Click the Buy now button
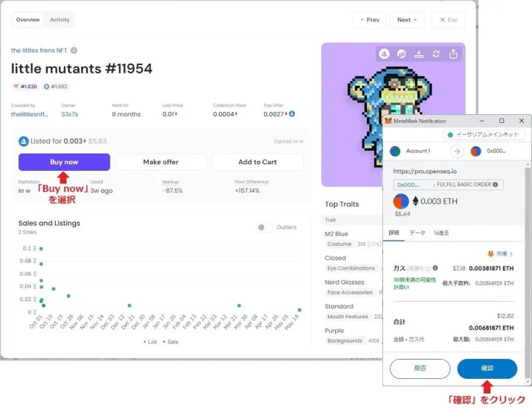532x408 pixels. pyautogui.click(x=64, y=162)
